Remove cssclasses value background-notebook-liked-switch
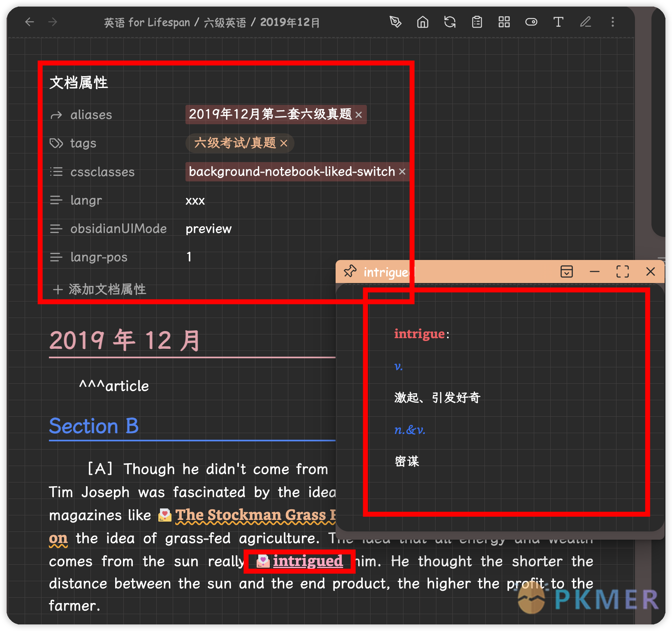The image size is (672, 631). (402, 172)
